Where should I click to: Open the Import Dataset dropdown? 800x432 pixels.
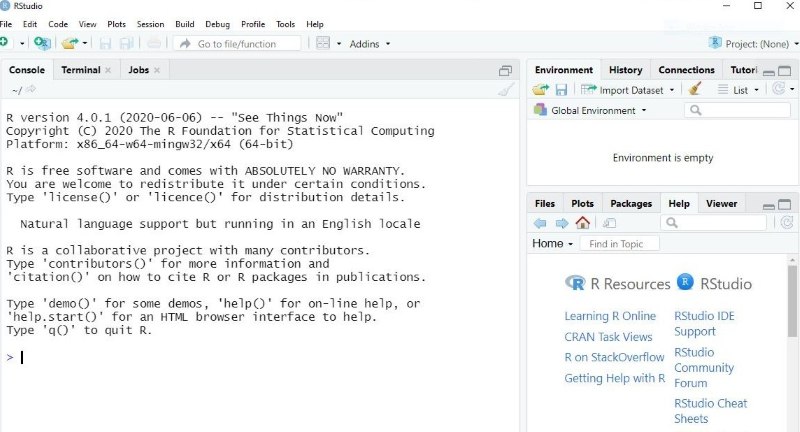[628, 90]
